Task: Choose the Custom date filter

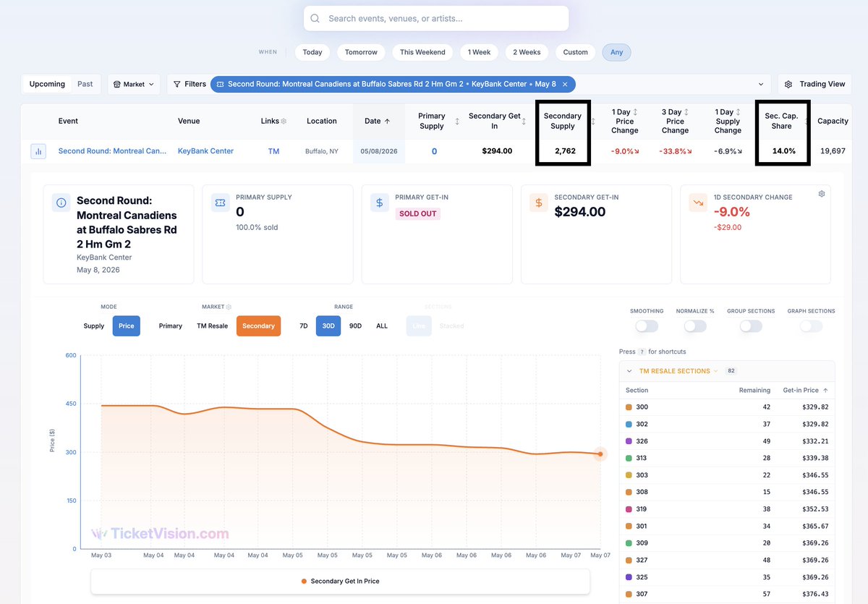Action: coord(576,52)
